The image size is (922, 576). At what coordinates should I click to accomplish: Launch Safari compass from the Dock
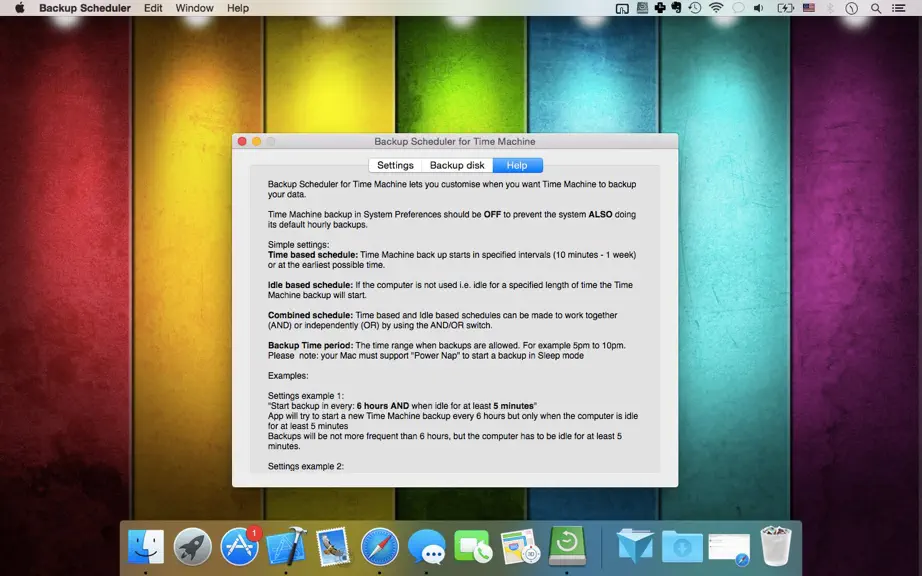click(x=379, y=546)
